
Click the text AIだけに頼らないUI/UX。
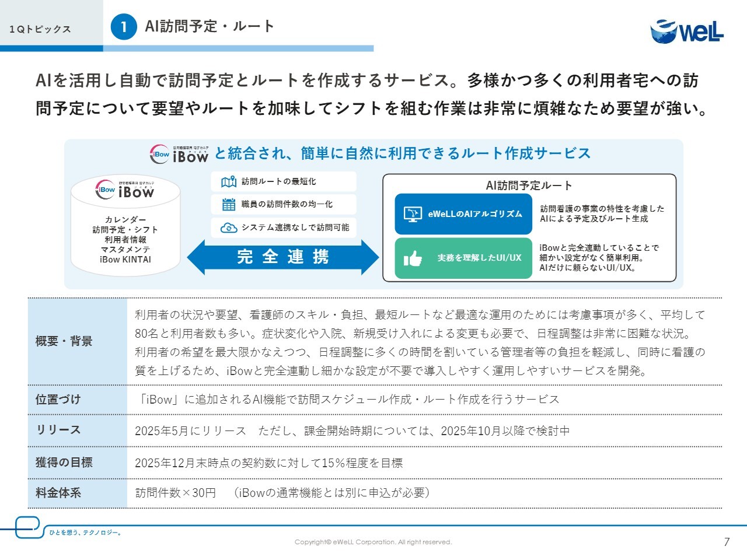click(x=588, y=268)
